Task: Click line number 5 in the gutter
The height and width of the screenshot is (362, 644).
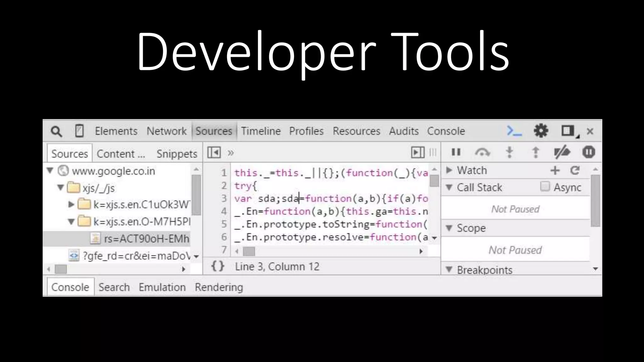Action: click(224, 224)
